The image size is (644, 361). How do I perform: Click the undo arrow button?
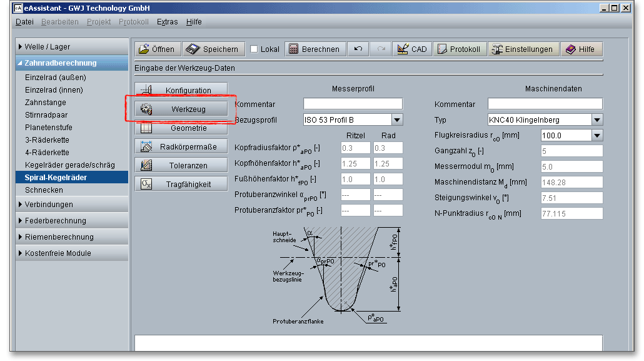358,49
